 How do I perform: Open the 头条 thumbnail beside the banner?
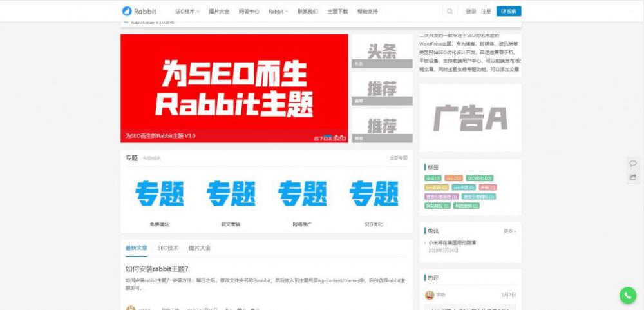(x=382, y=51)
